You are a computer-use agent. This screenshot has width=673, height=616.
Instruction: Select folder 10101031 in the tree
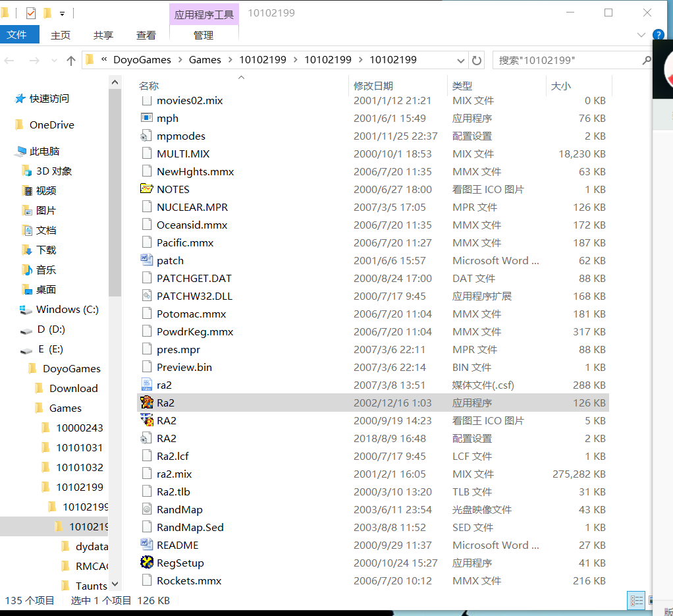(72, 448)
